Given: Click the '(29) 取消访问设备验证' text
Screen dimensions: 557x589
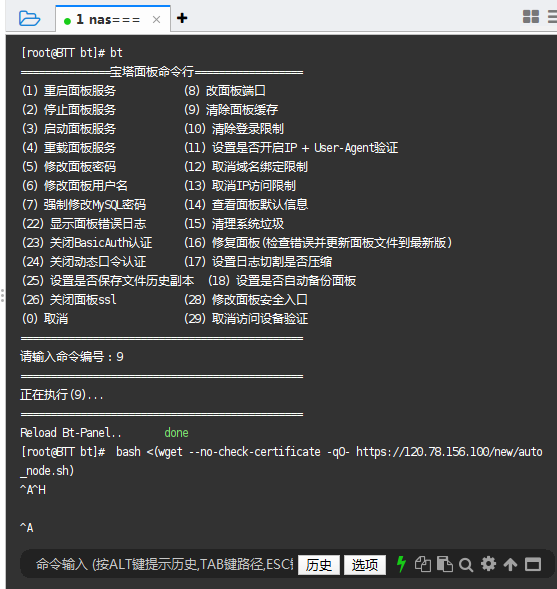Looking at the screenshot, I should 246,319.
